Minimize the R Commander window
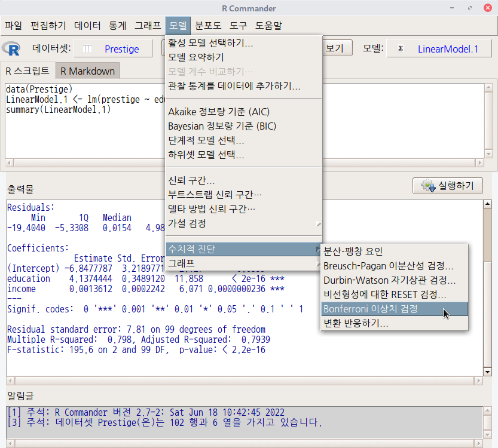 (451, 8)
